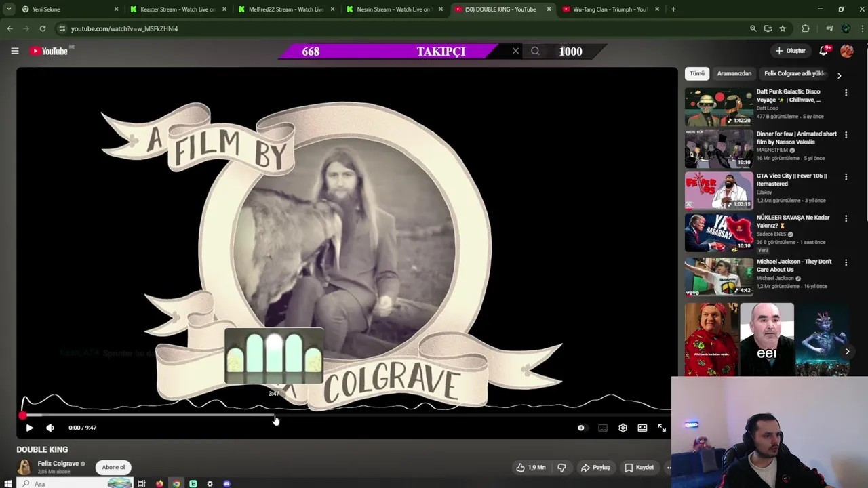Open Task View on the taskbar
Viewport: 868px width, 488px height.
142,483
